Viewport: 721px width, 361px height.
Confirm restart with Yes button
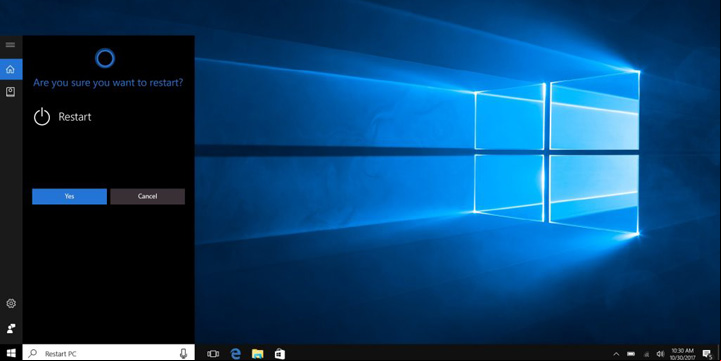[x=69, y=196]
